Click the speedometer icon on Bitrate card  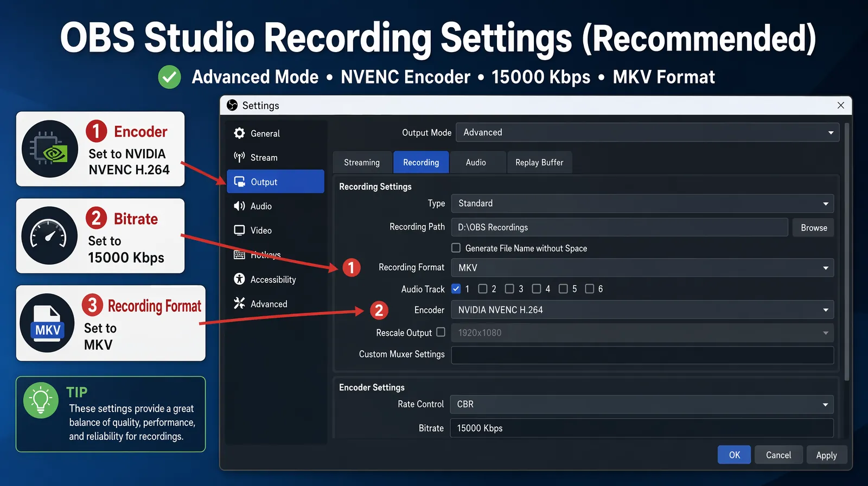click(x=49, y=235)
